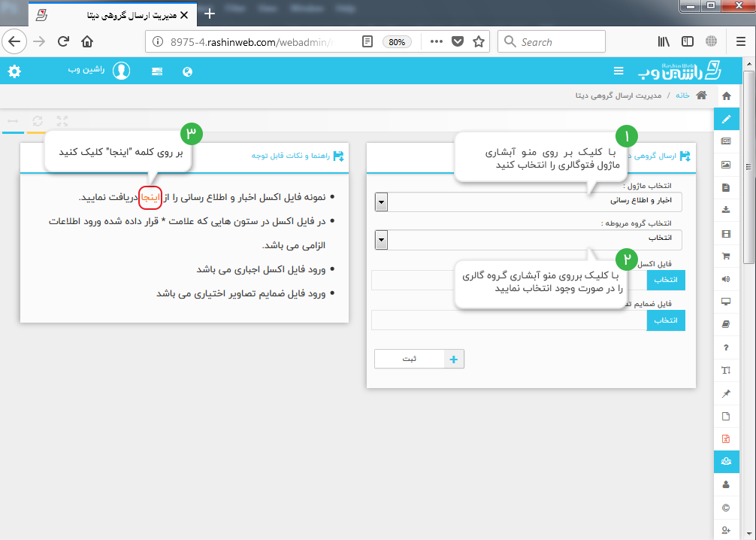The height and width of the screenshot is (540, 756).
Task: Click the server list icon in header
Action: point(157,71)
